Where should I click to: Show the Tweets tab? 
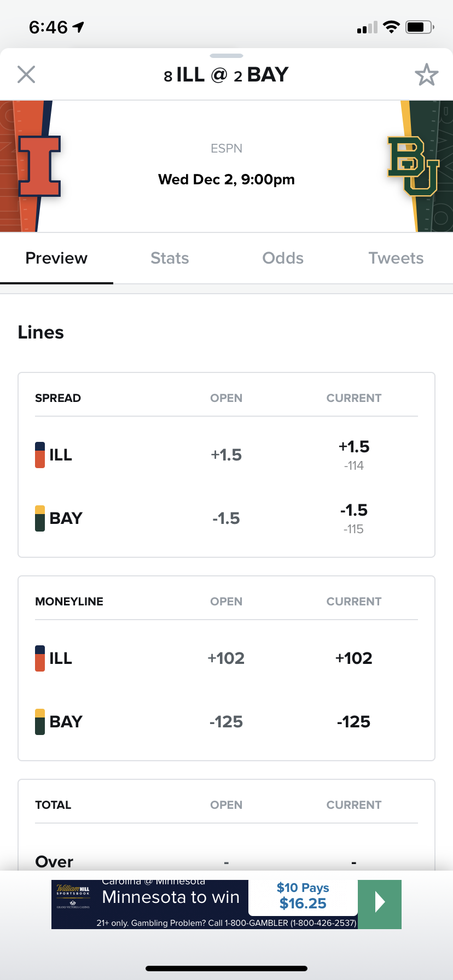click(396, 258)
